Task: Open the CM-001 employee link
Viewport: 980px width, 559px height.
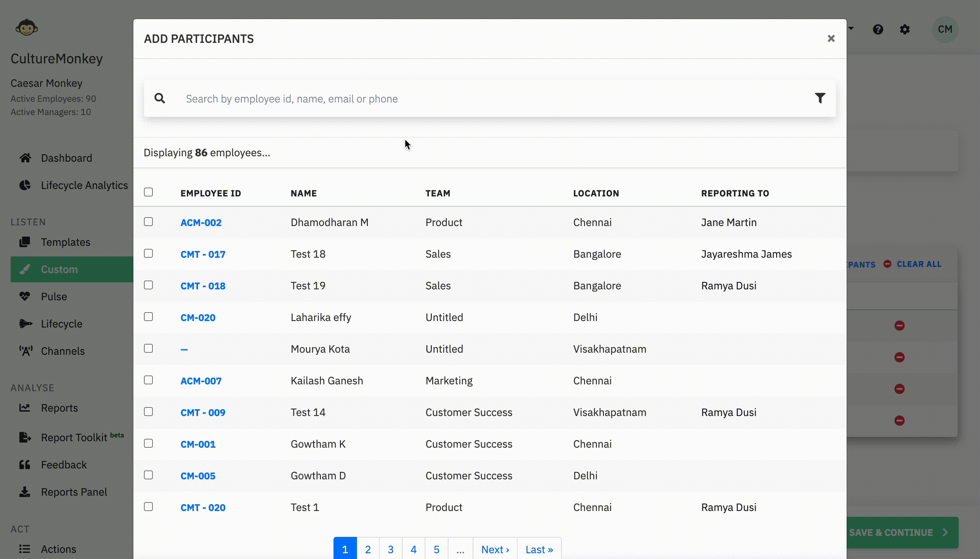Action: 198,444
